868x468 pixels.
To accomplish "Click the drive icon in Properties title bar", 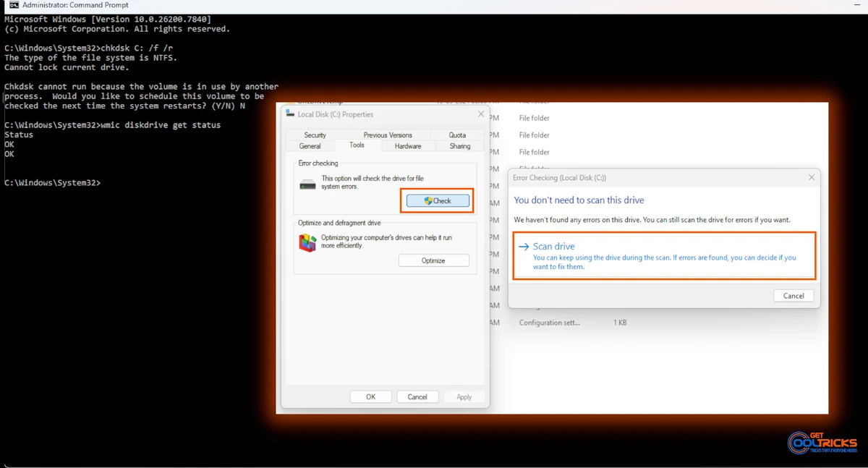I will pos(290,114).
